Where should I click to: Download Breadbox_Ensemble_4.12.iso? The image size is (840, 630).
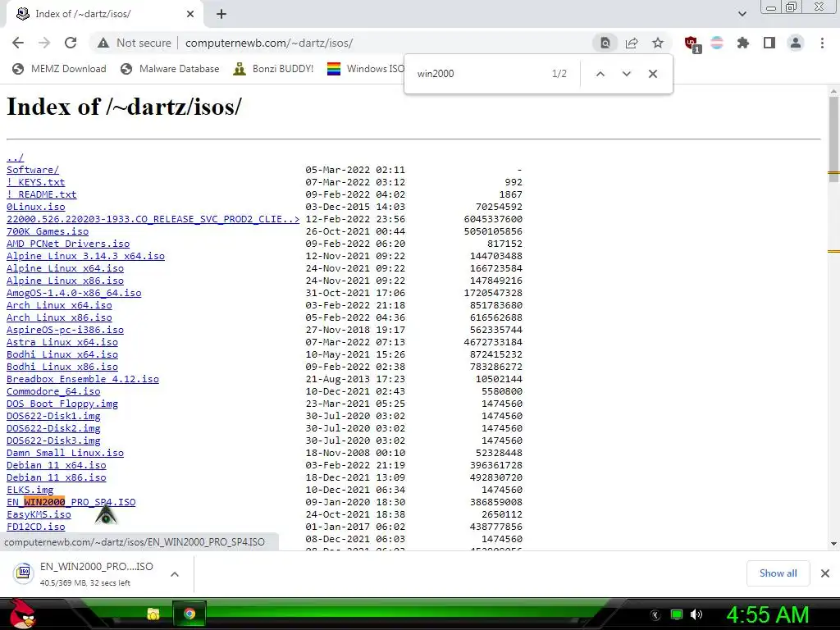click(83, 379)
